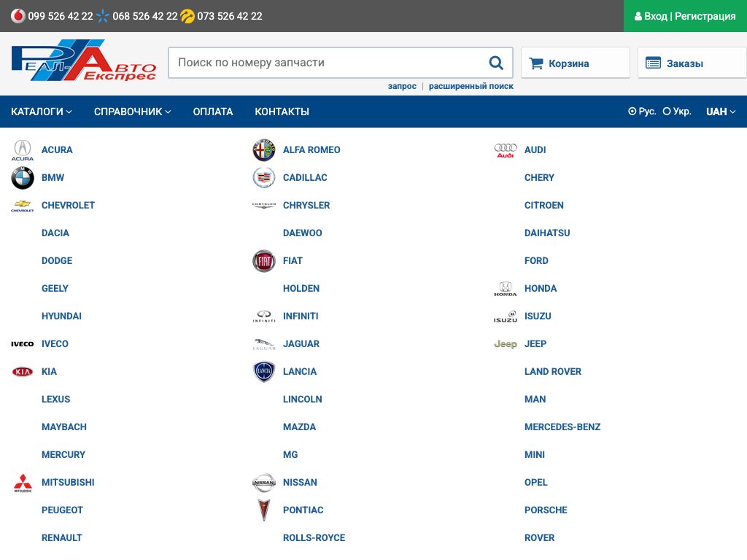Select the Укр. language radio button
Screen dimensions: 747x560
(667, 112)
